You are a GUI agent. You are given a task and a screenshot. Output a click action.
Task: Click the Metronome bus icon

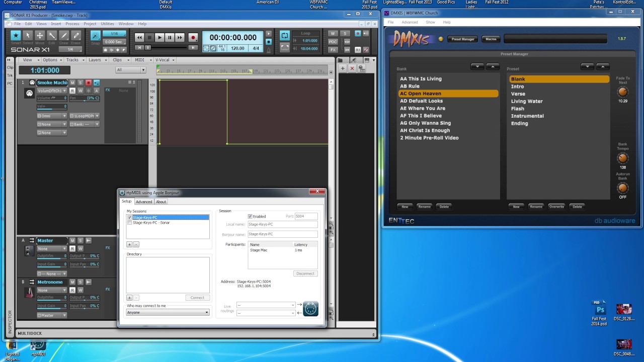tap(30, 293)
